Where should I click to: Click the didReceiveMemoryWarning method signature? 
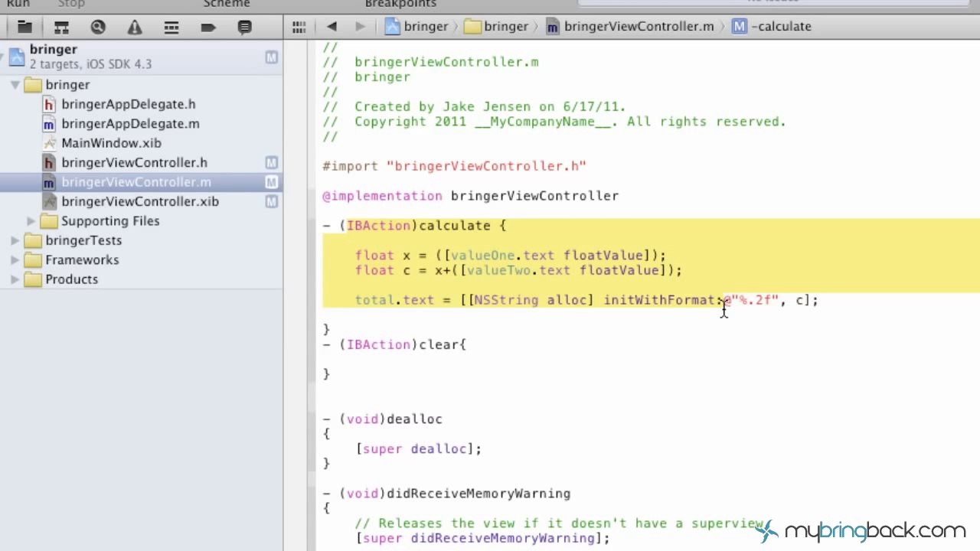[446, 494]
